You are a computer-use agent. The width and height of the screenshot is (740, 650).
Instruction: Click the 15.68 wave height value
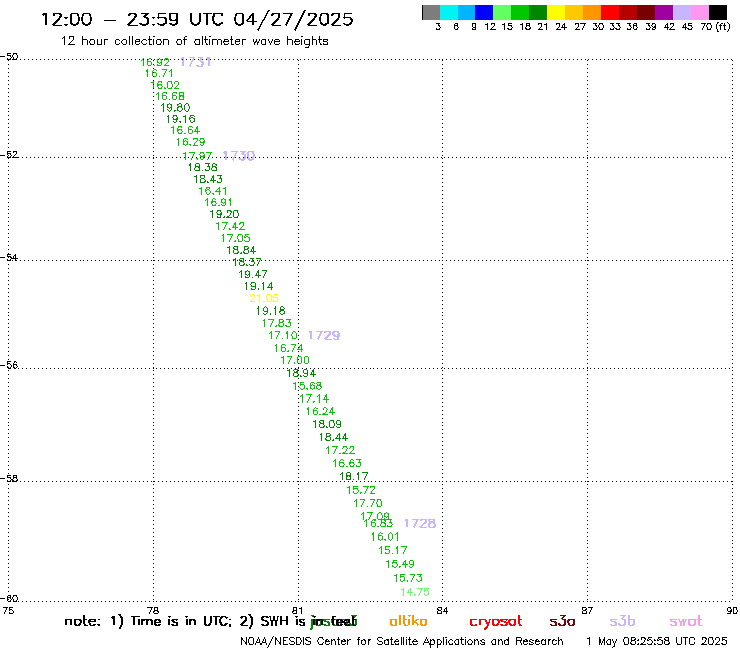(307, 386)
